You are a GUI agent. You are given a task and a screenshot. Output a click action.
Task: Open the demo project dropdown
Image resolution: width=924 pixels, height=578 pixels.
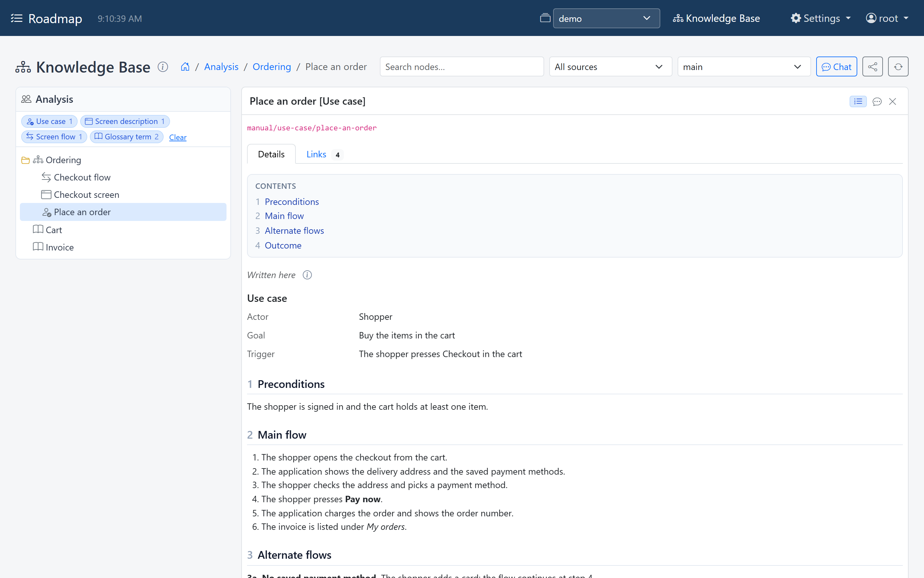(606, 18)
